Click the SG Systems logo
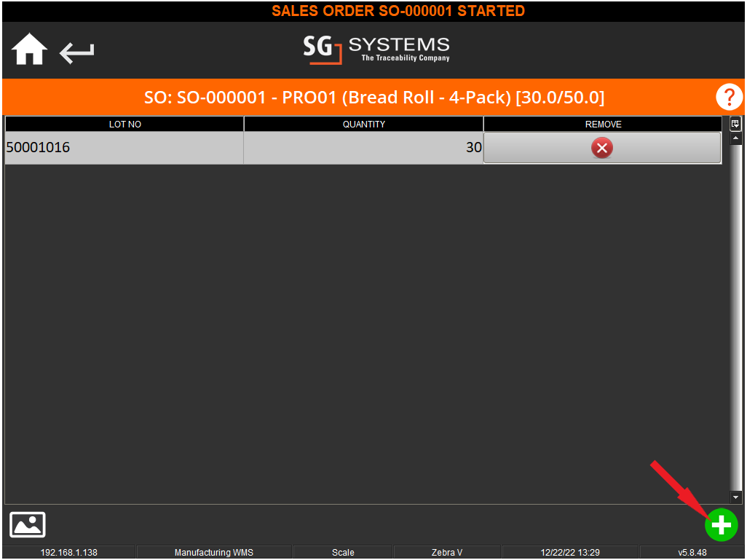This screenshot has width=747, height=560. click(376, 50)
